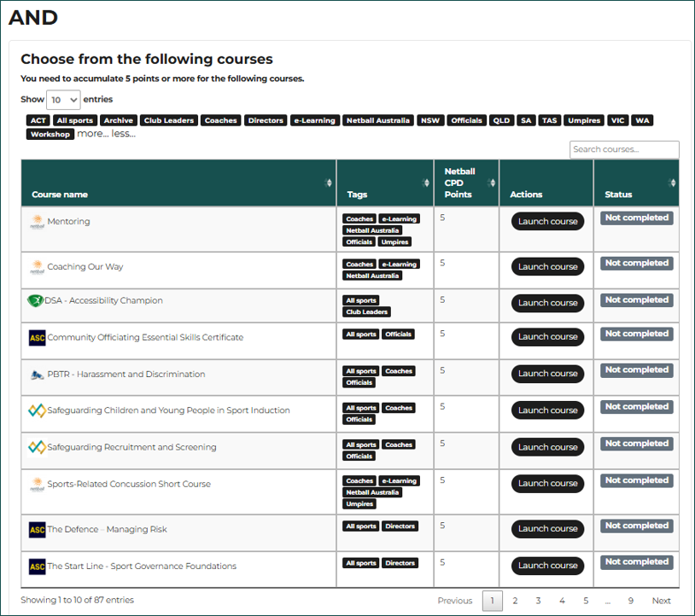
Task: Filter courses by the SA tag
Action: point(526,120)
